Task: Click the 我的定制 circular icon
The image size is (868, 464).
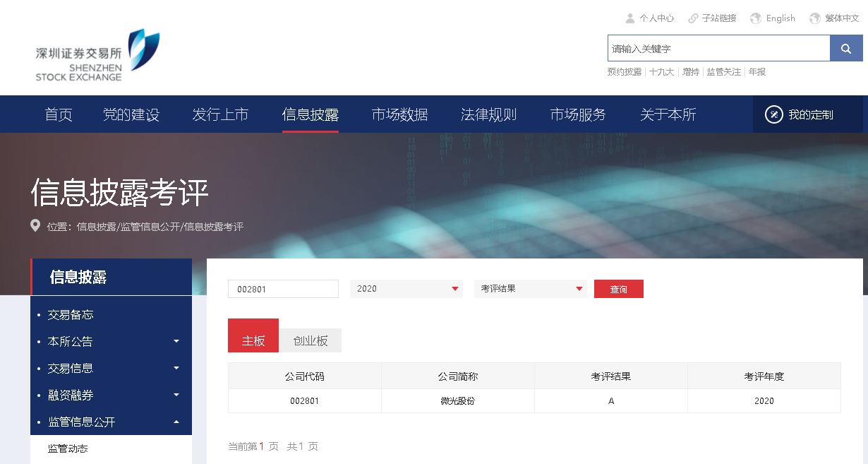Action: (774, 114)
